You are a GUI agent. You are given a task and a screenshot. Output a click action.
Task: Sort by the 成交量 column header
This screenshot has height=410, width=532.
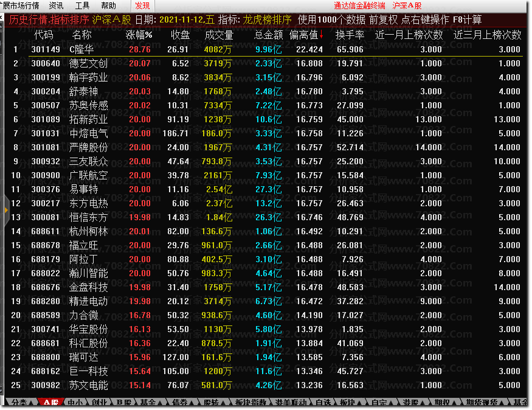[x=219, y=35]
